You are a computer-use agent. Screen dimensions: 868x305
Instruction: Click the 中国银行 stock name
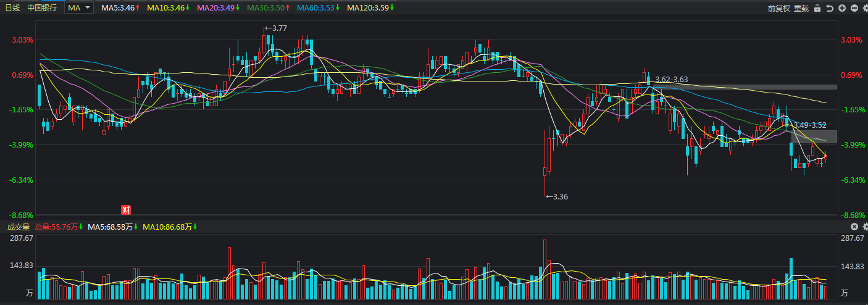coord(42,8)
